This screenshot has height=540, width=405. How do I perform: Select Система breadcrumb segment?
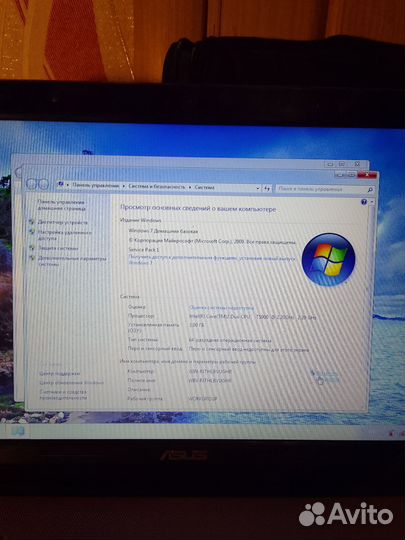(x=204, y=187)
